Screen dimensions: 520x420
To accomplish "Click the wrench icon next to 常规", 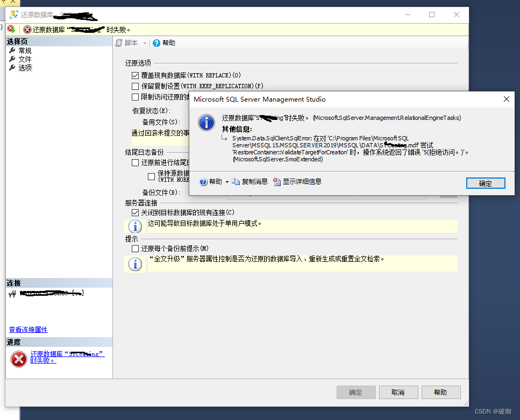I will 12,51.
